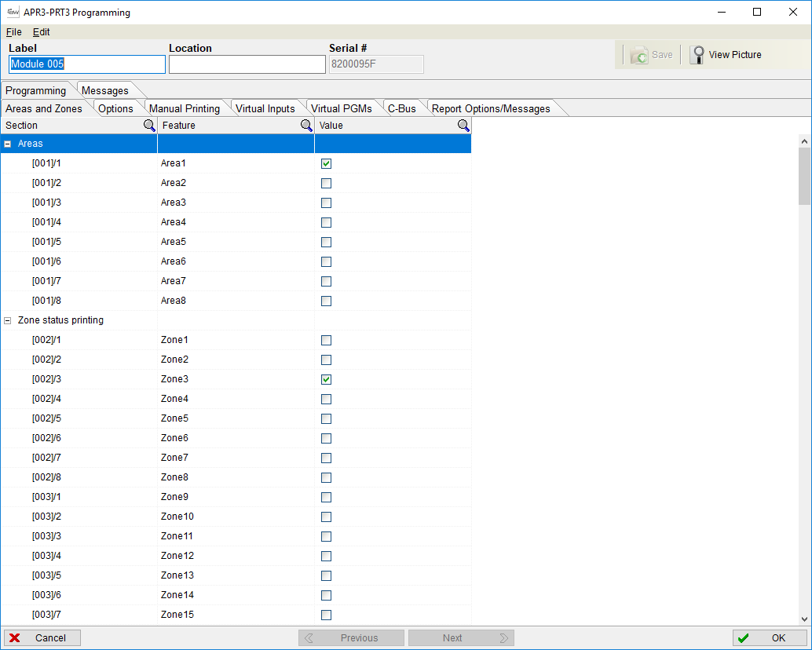Switch to the Virtual PGMs tab
Image resolution: width=812 pixels, height=650 pixels.
(342, 109)
